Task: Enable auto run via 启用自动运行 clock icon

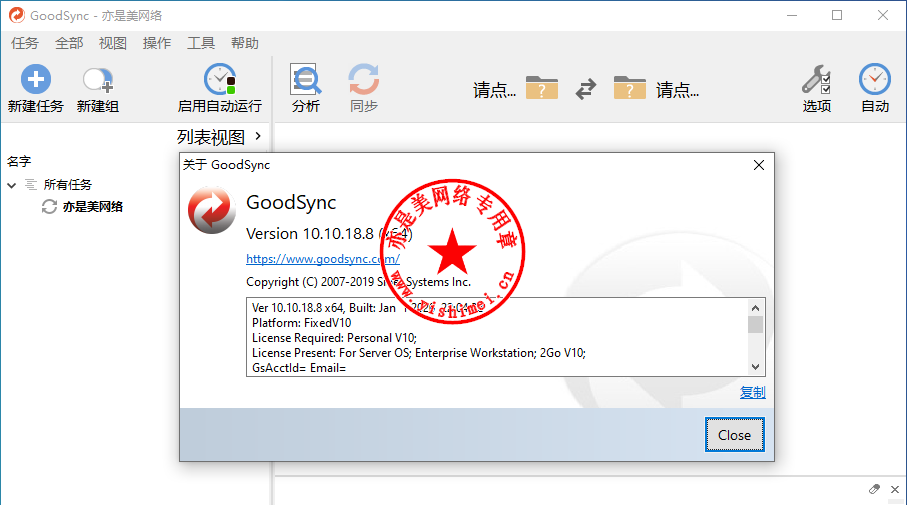Action: pos(220,79)
